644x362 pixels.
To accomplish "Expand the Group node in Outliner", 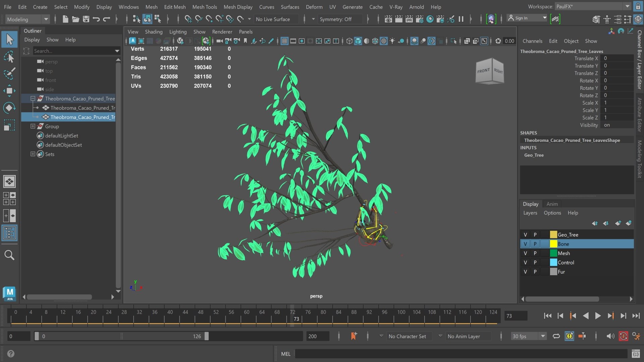I will 33,126.
